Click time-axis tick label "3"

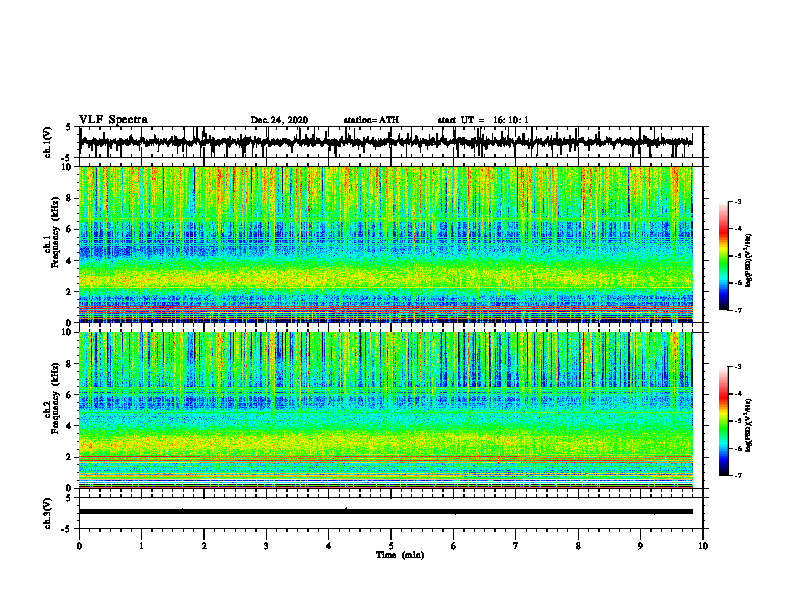266,546
